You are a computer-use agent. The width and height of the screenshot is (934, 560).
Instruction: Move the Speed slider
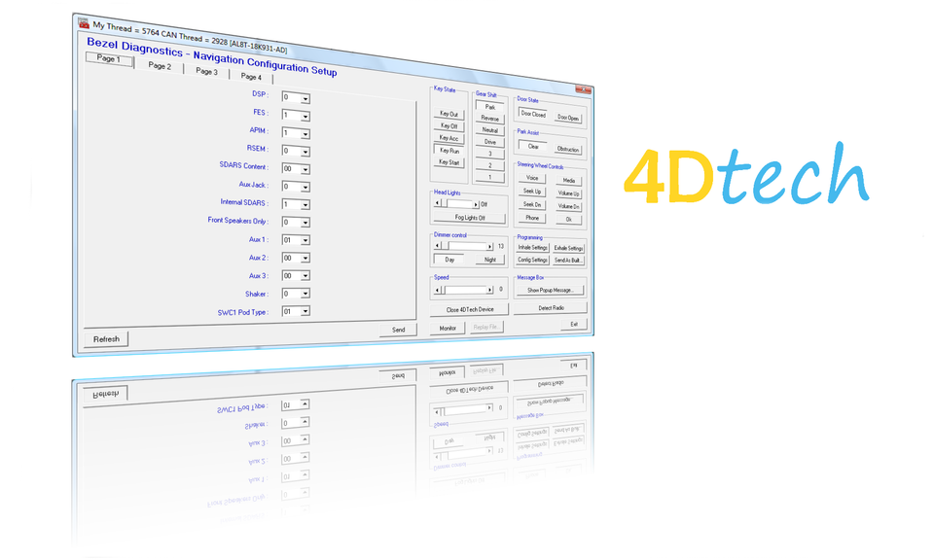pos(465,288)
